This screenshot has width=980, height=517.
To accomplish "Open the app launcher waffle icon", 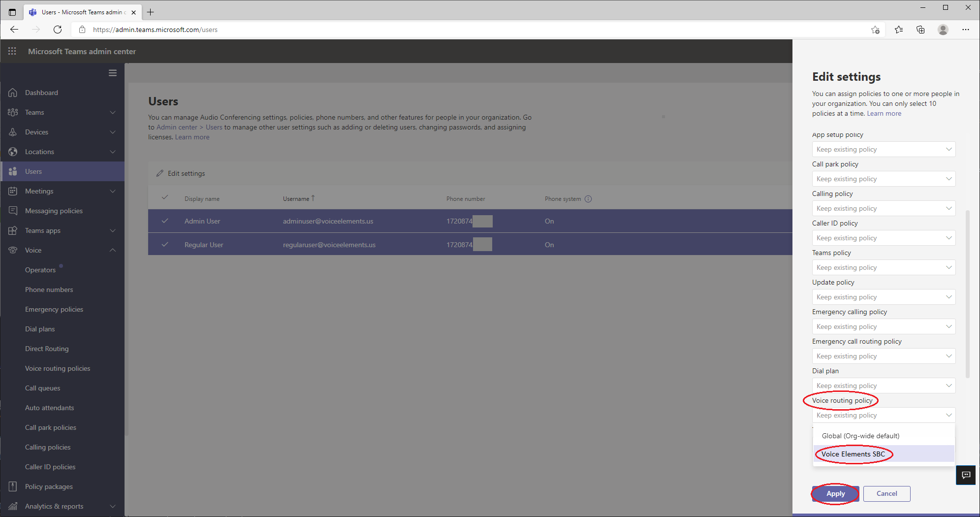I will [x=12, y=51].
